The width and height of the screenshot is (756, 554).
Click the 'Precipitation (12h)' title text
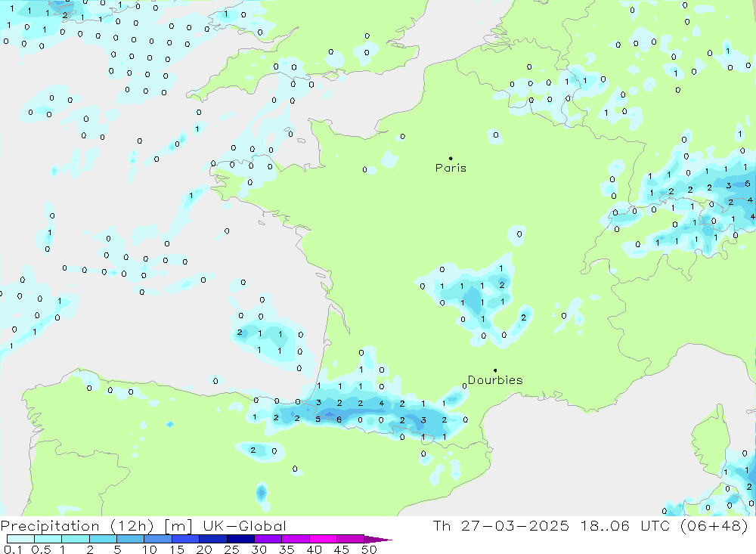pyautogui.click(x=77, y=525)
